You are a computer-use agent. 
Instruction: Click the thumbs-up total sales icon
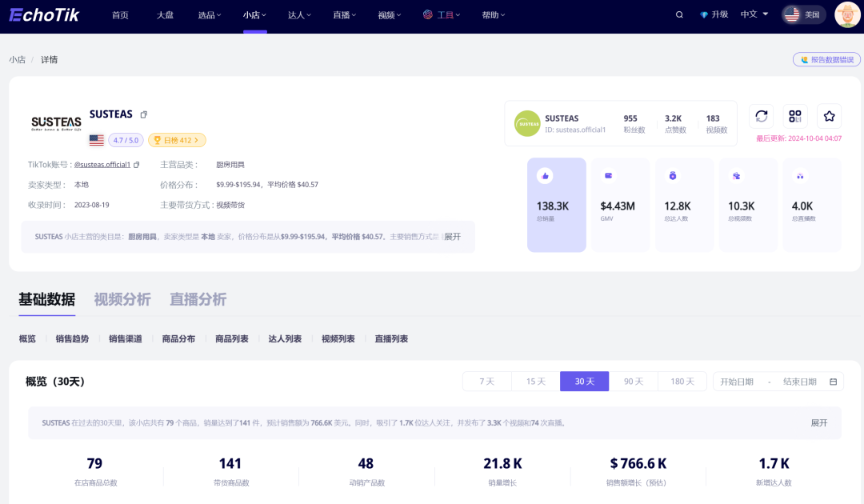[x=545, y=176]
